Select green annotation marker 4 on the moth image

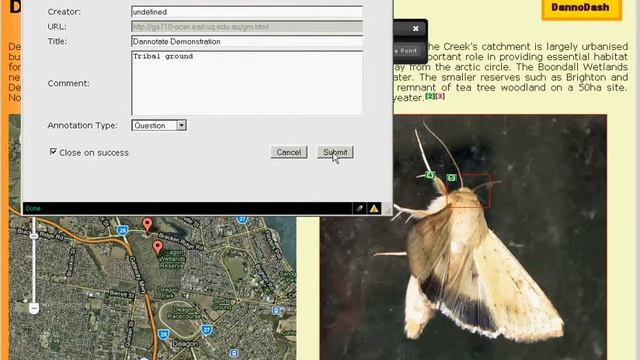430,175
